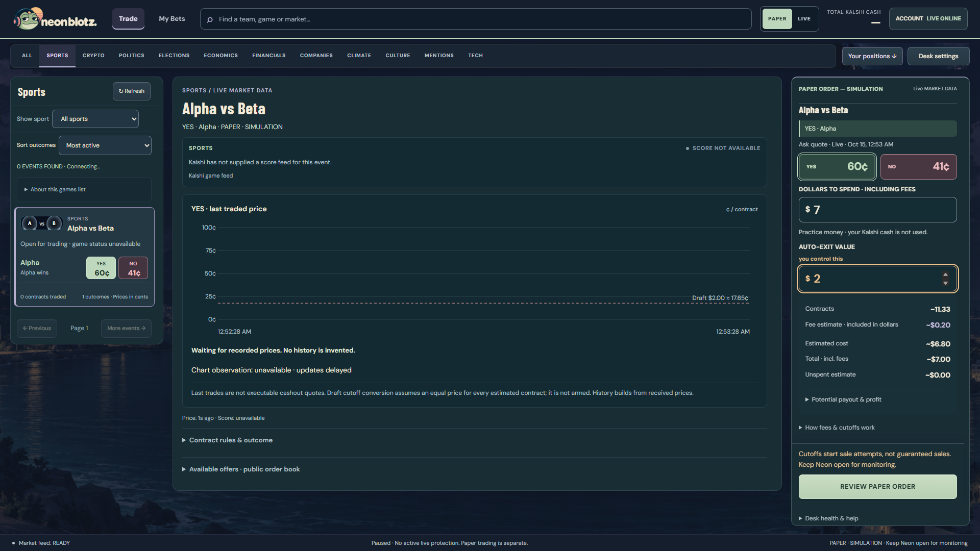Click the Trade tab

tap(128, 19)
